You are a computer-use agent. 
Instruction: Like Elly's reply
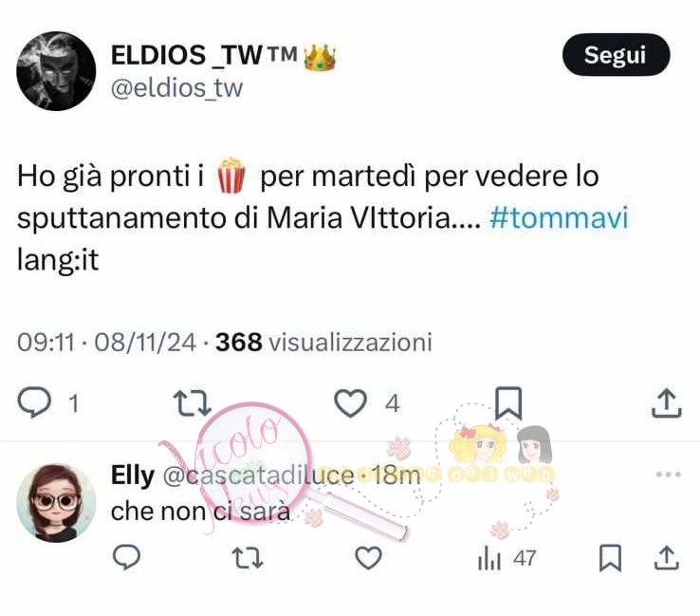point(368,558)
